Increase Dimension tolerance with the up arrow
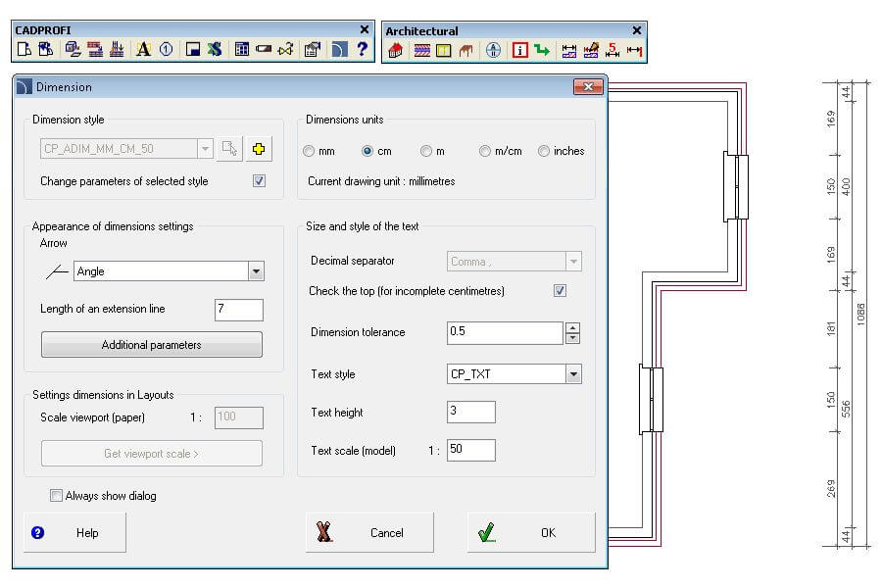 573,327
